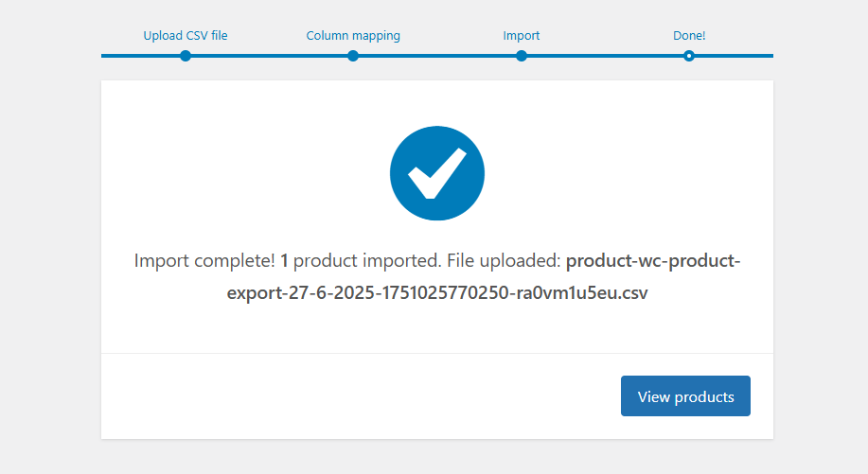
Task: Click the progress bar left of Upload dot
Action: 142,56
